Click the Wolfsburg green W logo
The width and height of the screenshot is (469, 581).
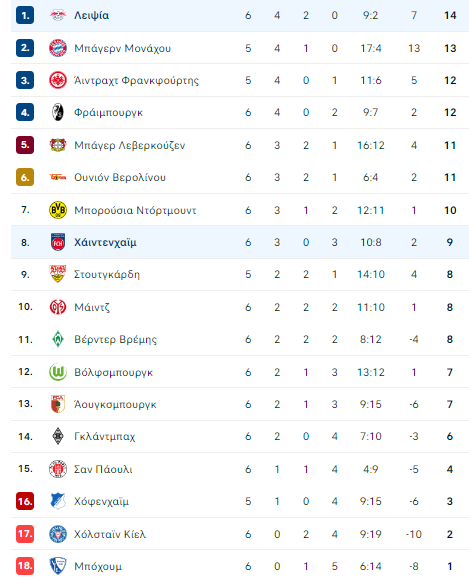(58, 372)
